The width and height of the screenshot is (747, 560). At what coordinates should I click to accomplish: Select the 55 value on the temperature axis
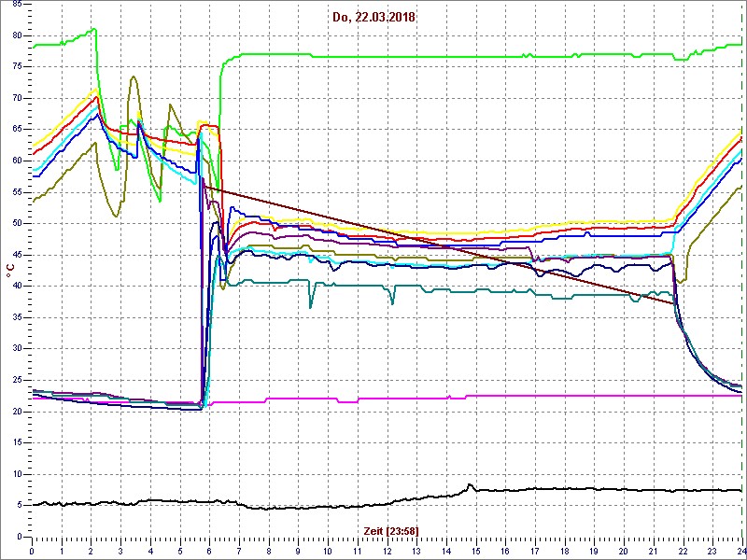coord(16,192)
